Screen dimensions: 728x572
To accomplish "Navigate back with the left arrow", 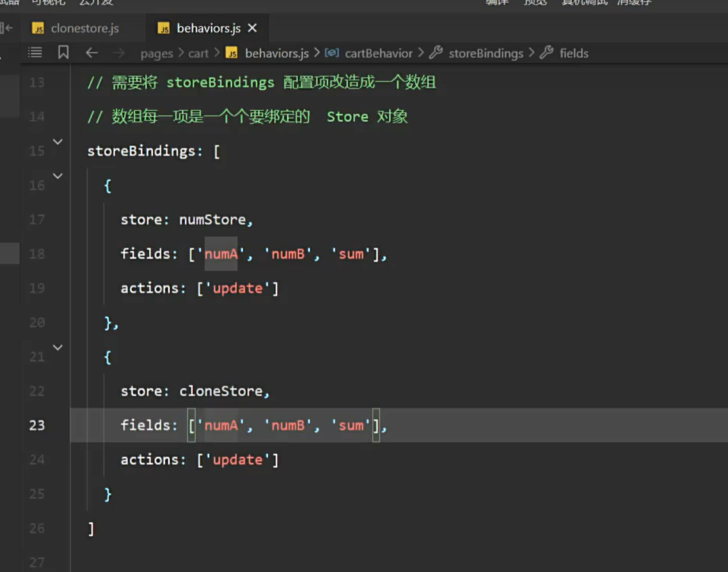I will coord(92,53).
